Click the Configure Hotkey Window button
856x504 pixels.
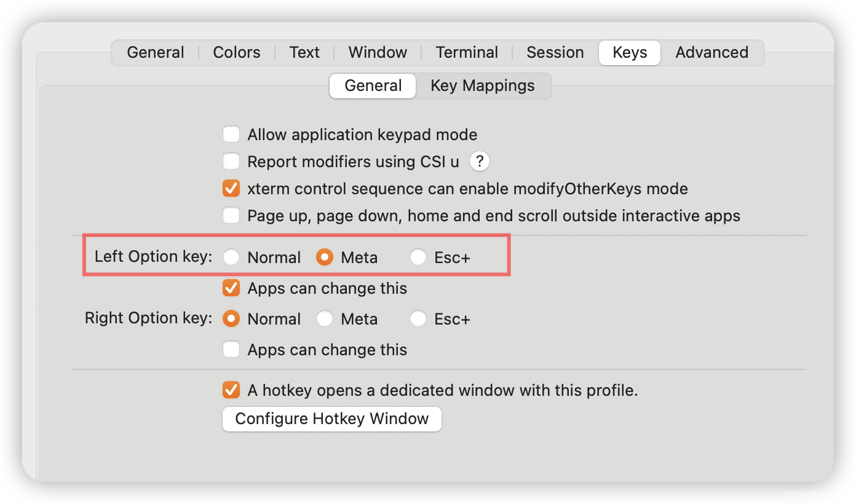[331, 419]
